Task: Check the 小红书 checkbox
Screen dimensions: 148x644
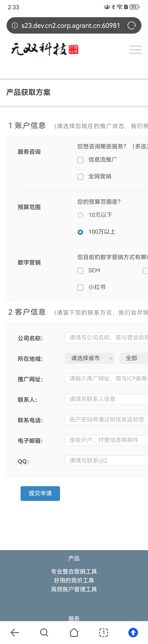Action: click(80, 287)
